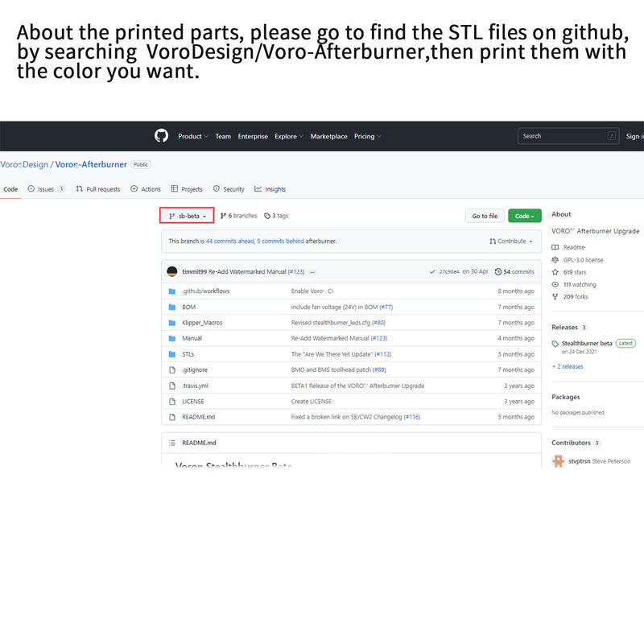The image size is (644, 644).
Task: Click the STLs folder icon
Action: (172, 354)
